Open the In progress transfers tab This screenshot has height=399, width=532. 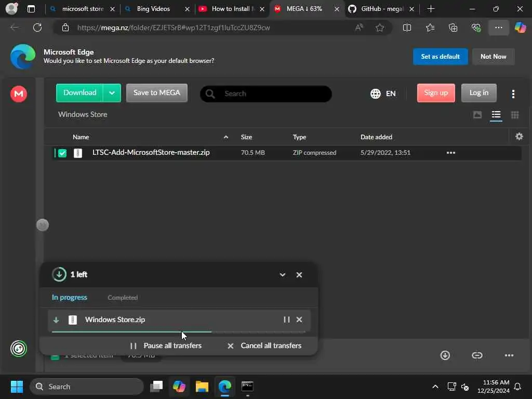(x=69, y=297)
